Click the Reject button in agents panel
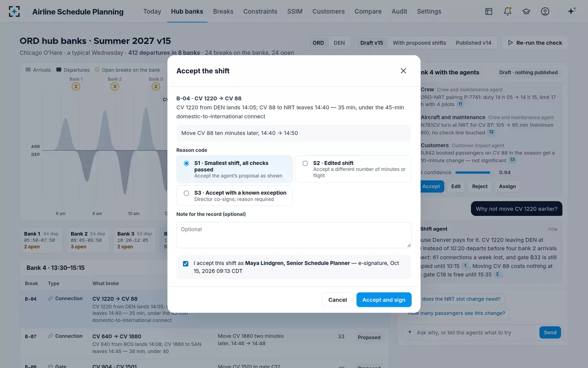 [x=480, y=186]
